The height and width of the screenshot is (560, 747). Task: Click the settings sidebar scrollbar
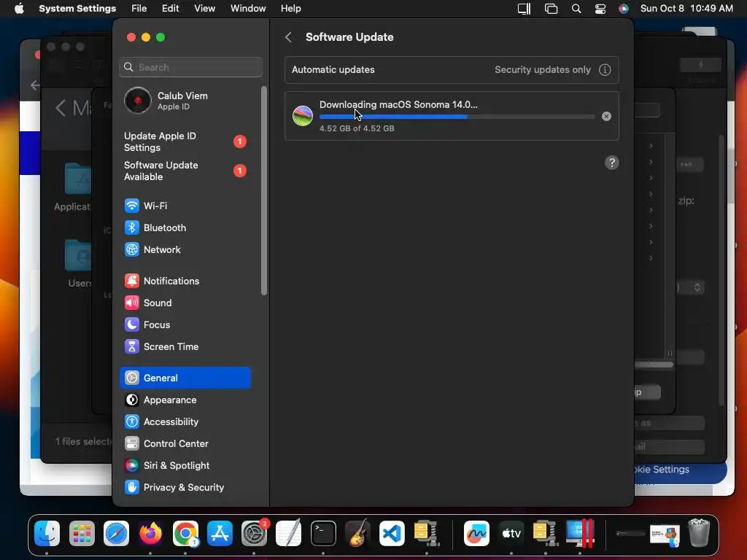tap(264, 190)
